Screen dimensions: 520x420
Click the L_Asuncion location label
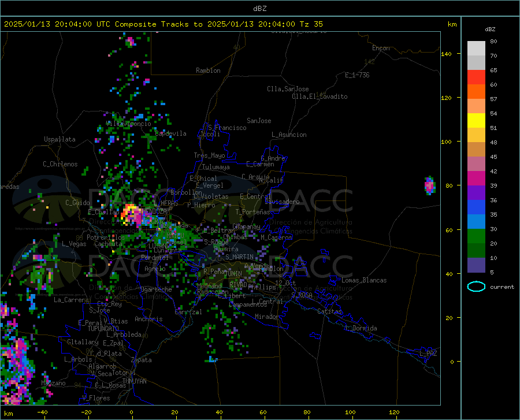[x=289, y=135]
